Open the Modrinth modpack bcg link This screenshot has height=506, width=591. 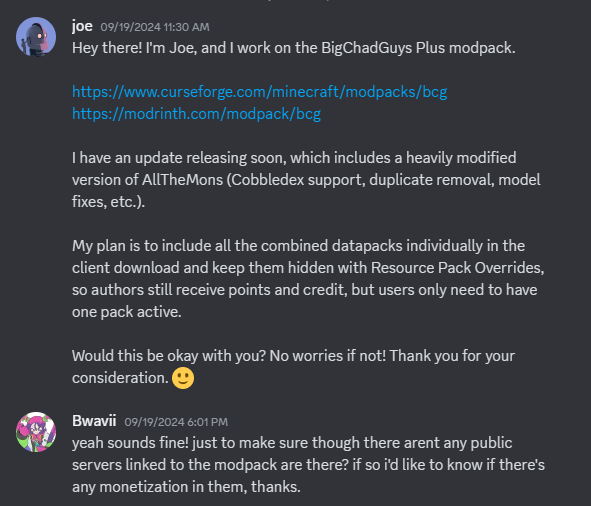point(196,113)
